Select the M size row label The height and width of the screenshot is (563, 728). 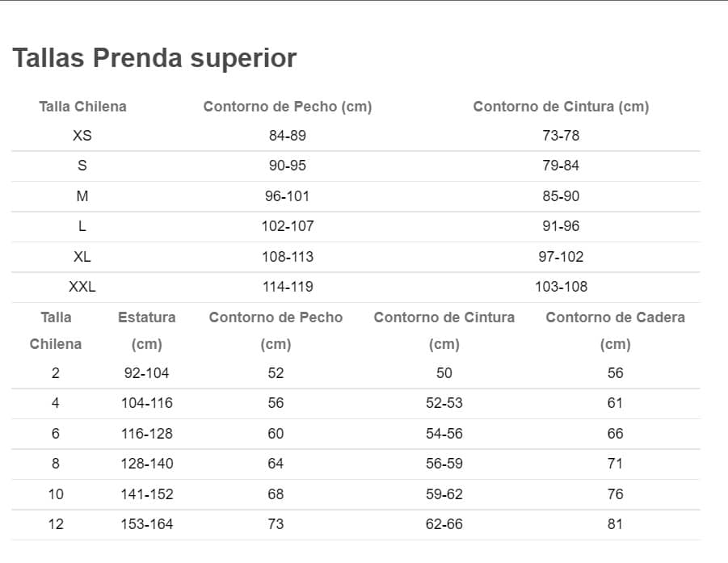point(82,195)
